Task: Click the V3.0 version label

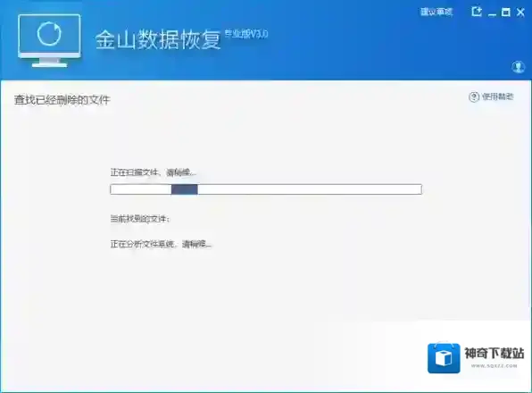Action: point(246,34)
